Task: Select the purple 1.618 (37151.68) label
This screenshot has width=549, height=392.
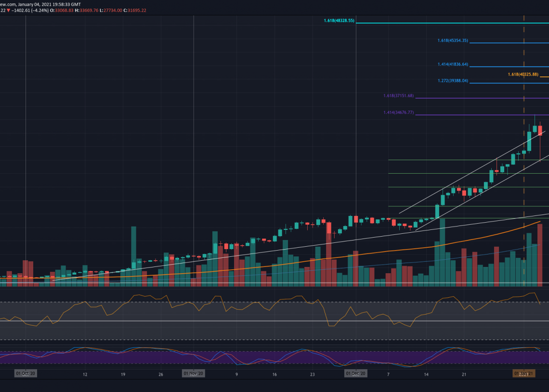Action: [398, 96]
